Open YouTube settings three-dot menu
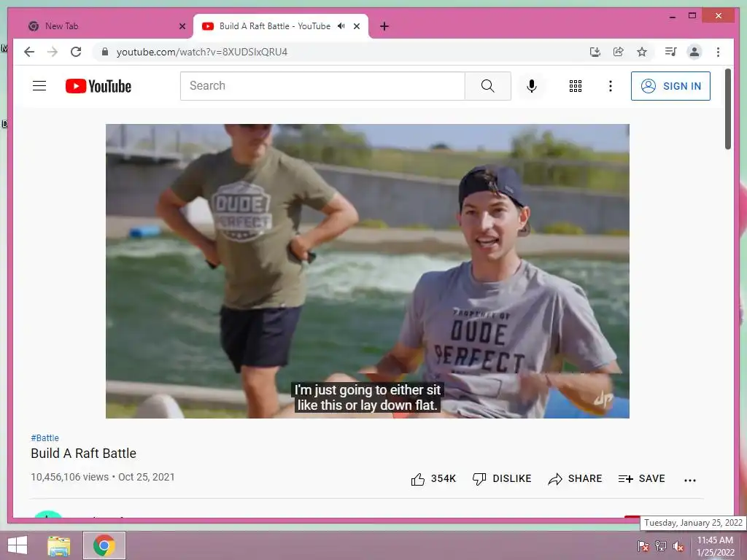The width and height of the screenshot is (747, 560). pyautogui.click(x=611, y=86)
